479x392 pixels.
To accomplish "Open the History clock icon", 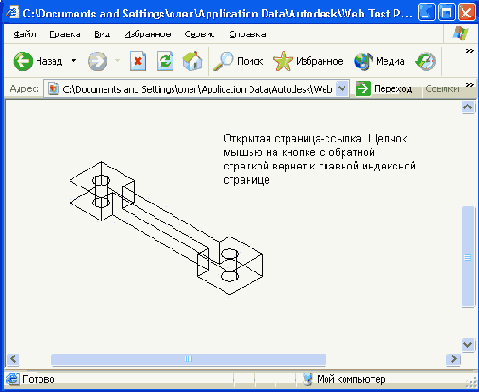I will pyautogui.click(x=425, y=61).
